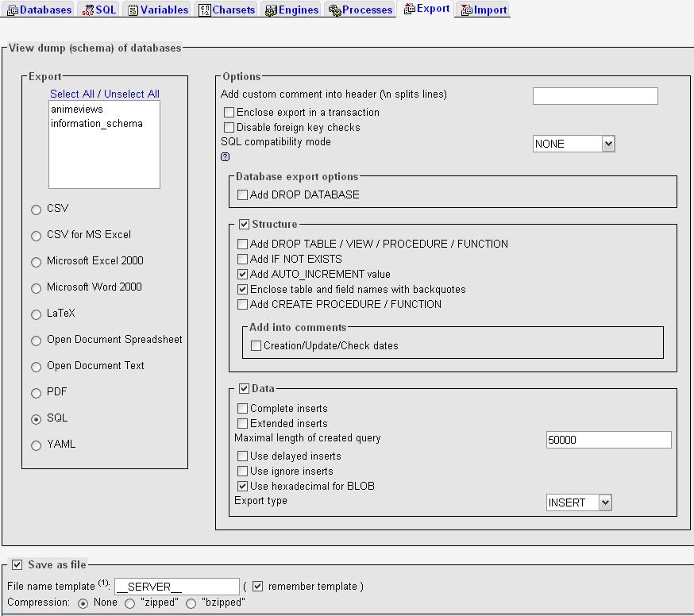This screenshot has width=694, height=616.
Task: Click the SQL tab icon
Action: [x=88, y=10]
